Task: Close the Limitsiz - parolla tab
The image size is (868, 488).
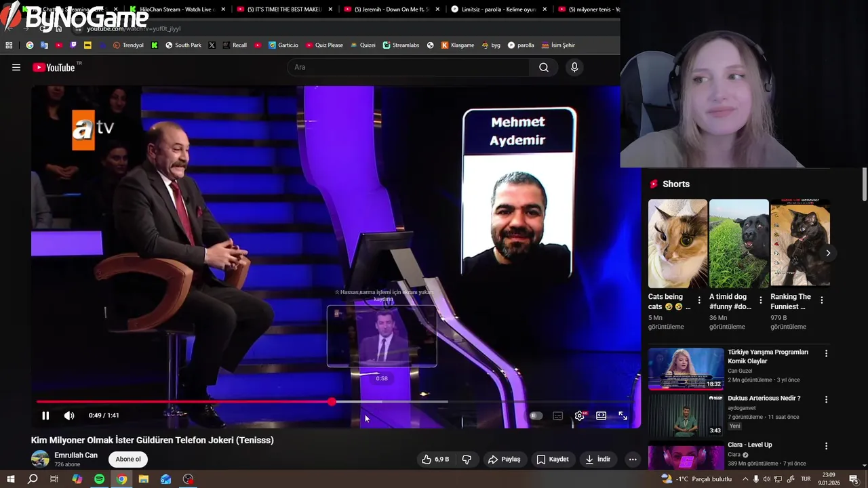Action: pos(545,9)
